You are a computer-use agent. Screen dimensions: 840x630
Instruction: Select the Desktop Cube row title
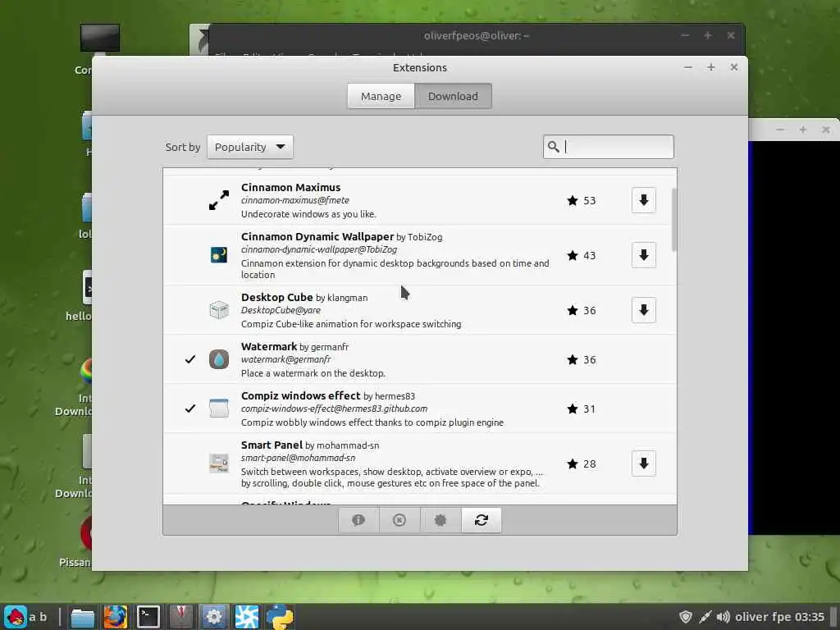[x=277, y=297]
